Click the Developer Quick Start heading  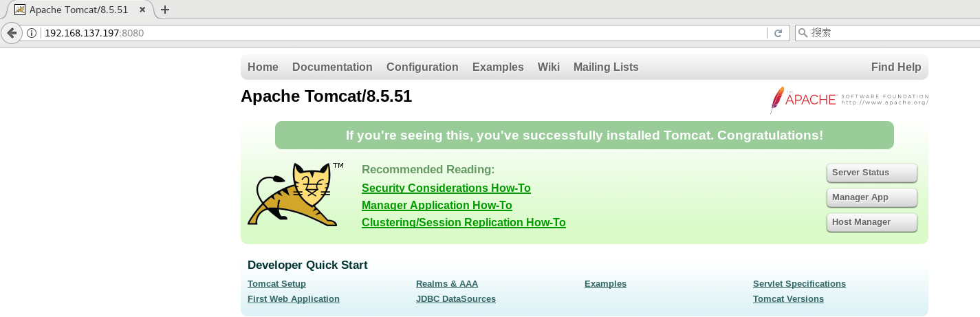coord(307,265)
